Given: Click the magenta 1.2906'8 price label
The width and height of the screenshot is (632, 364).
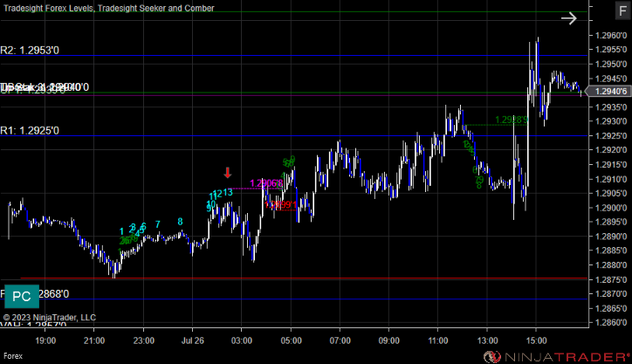Looking at the screenshot, I should (x=266, y=184).
